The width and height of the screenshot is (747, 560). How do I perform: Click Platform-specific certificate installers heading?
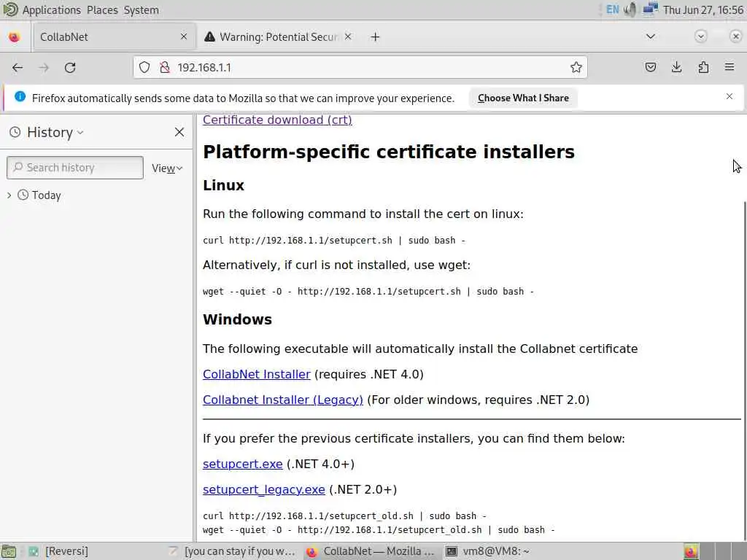[389, 152]
